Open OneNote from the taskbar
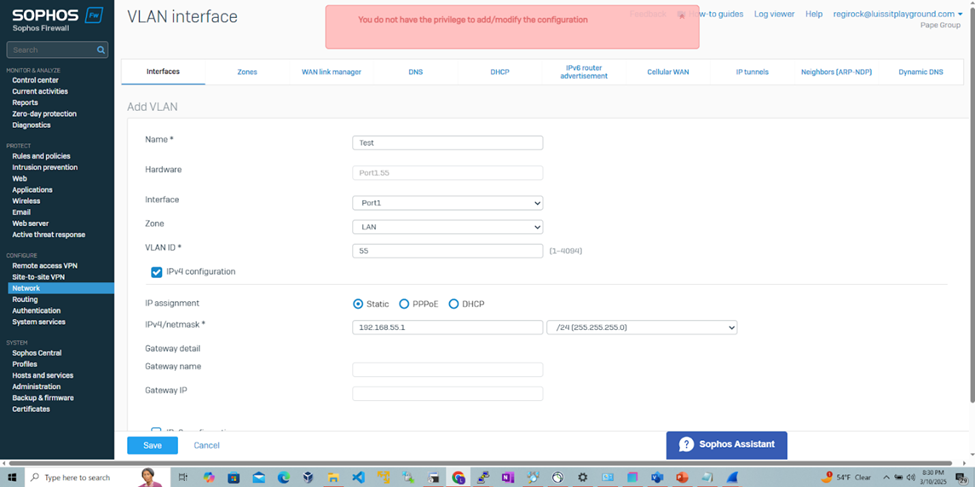This screenshot has height=487, width=975. pos(508,477)
